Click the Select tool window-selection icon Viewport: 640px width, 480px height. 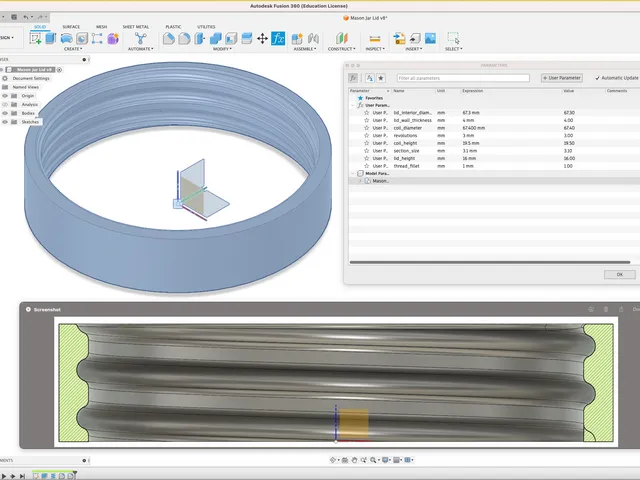click(453, 38)
